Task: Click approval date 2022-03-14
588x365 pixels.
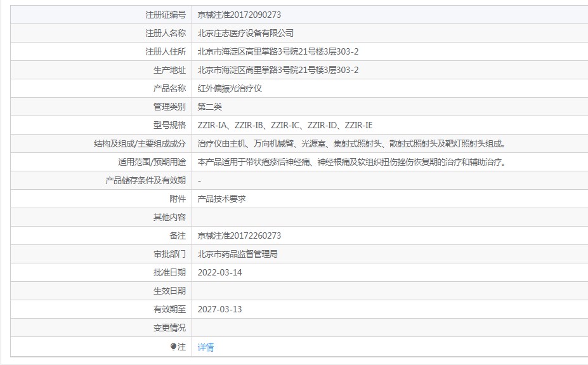Action: 219,272
